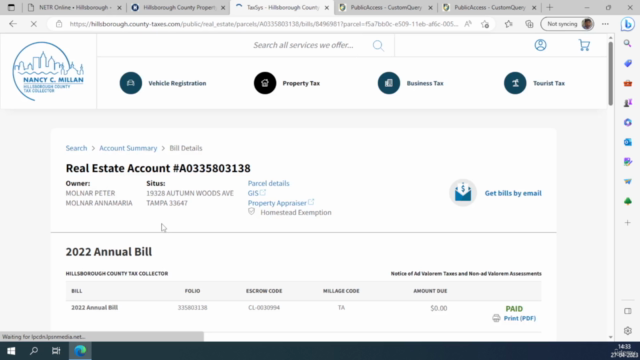Go to Account Summary breadcrumb
The width and height of the screenshot is (640, 360).
click(x=128, y=148)
